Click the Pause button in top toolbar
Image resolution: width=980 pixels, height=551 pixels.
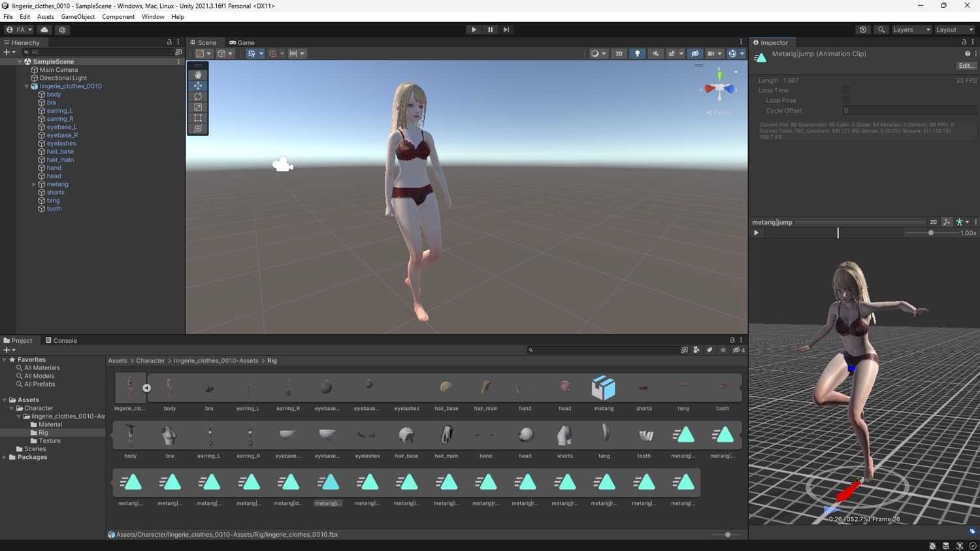point(490,29)
